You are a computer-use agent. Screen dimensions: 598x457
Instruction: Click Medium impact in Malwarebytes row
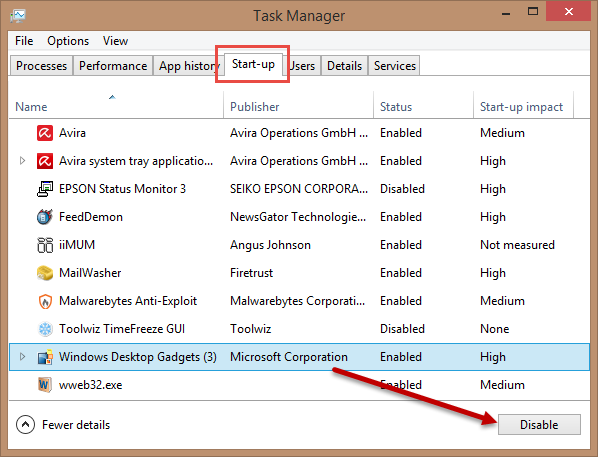click(502, 301)
